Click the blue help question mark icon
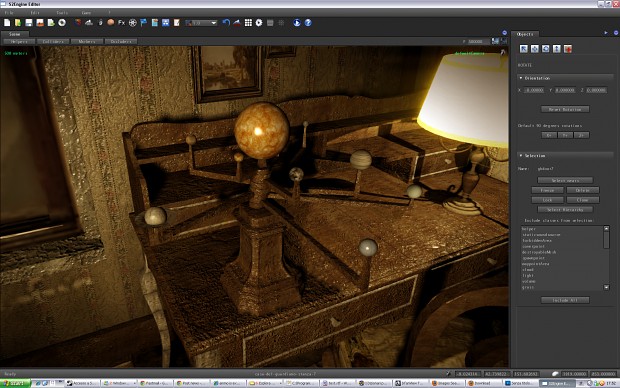This screenshot has height=388, width=620. [308, 23]
